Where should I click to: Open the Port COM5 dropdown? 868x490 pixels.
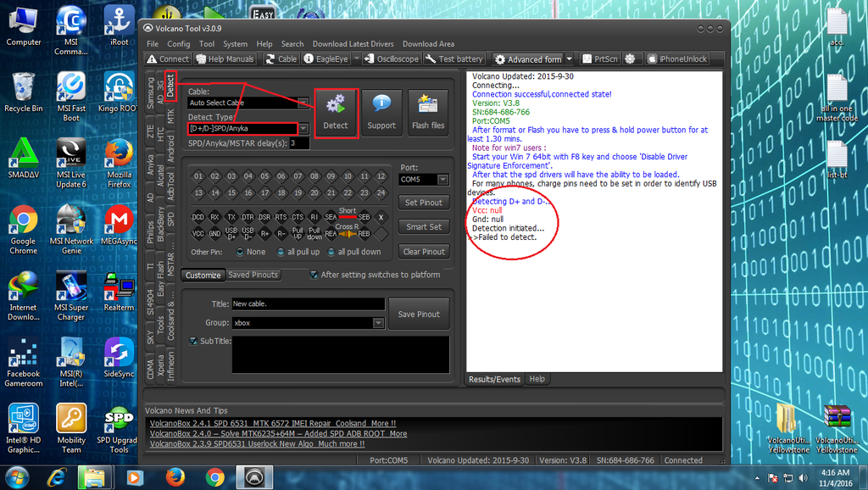(x=442, y=180)
